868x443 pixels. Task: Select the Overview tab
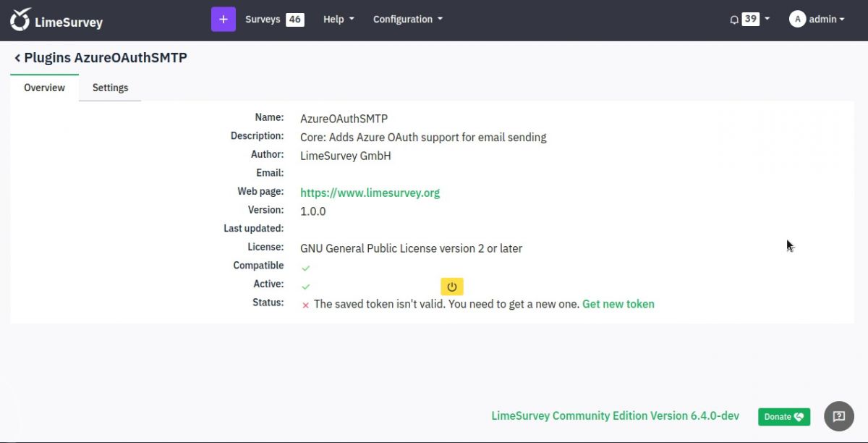click(43, 87)
